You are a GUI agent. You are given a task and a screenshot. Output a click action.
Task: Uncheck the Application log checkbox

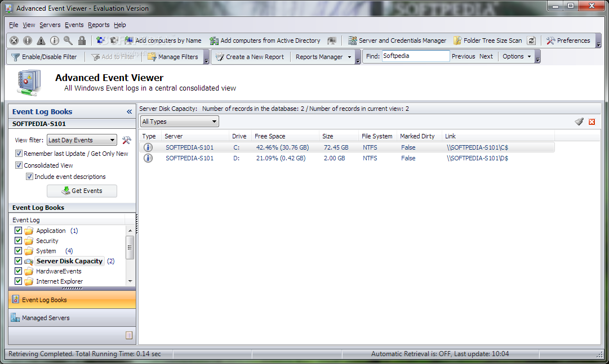point(18,230)
